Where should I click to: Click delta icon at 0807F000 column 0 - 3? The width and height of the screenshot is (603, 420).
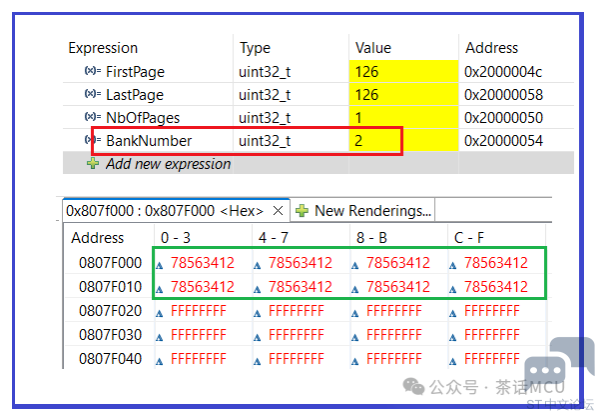pos(160,264)
